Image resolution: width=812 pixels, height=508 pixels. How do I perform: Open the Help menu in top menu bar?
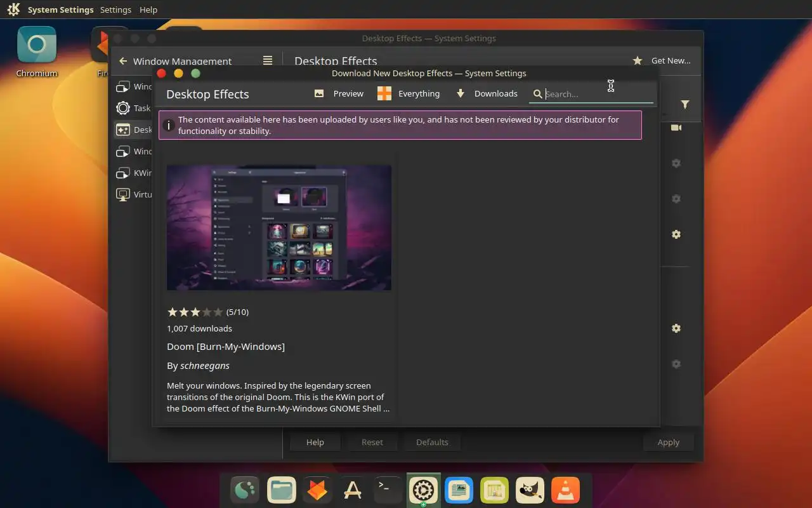[148, 10]
